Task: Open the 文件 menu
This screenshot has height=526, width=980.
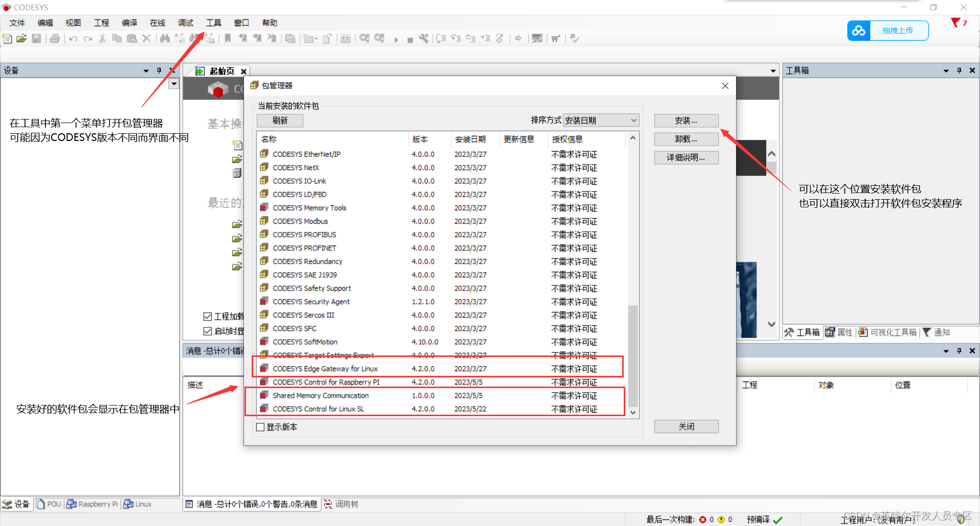Action: (17, 22)
